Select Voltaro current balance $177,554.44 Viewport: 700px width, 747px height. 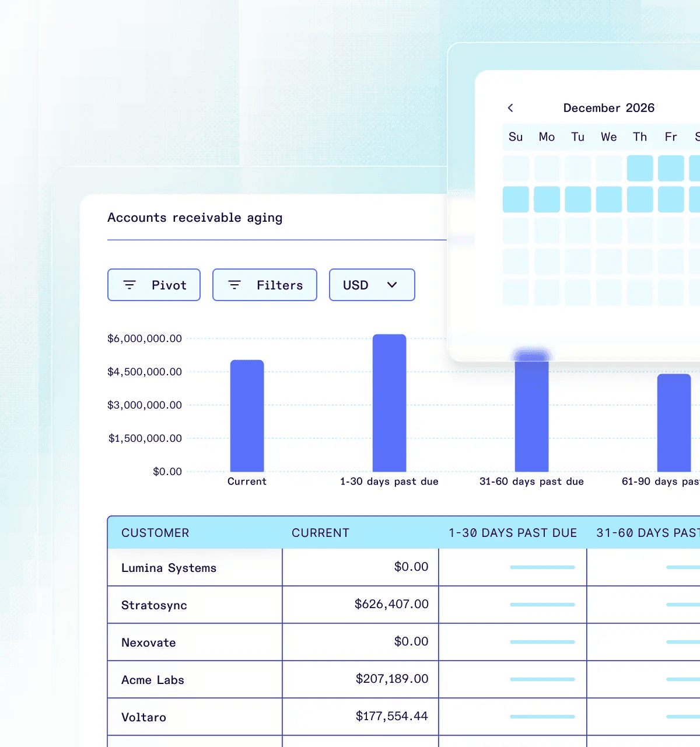[391, 716]
